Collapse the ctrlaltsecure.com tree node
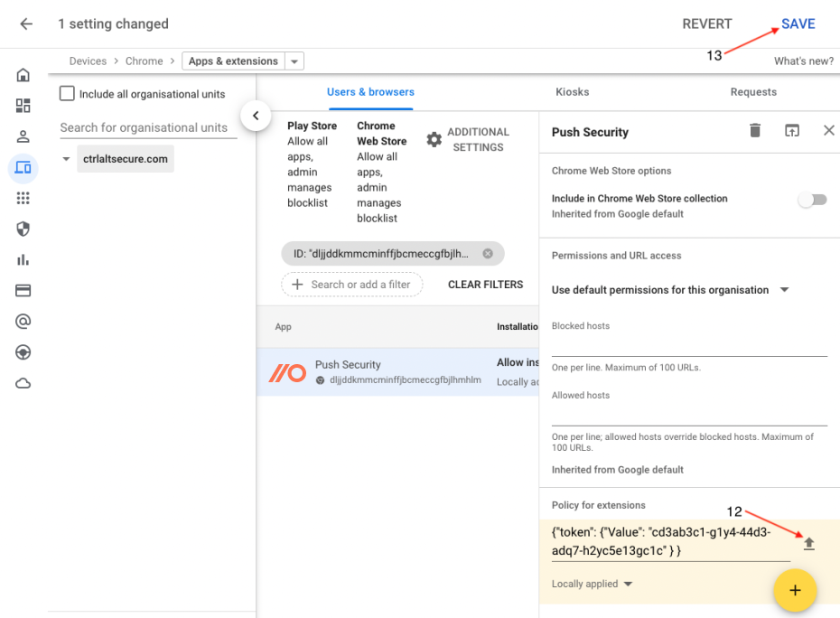This screenshot has width=840, height=618. (66, 159)
